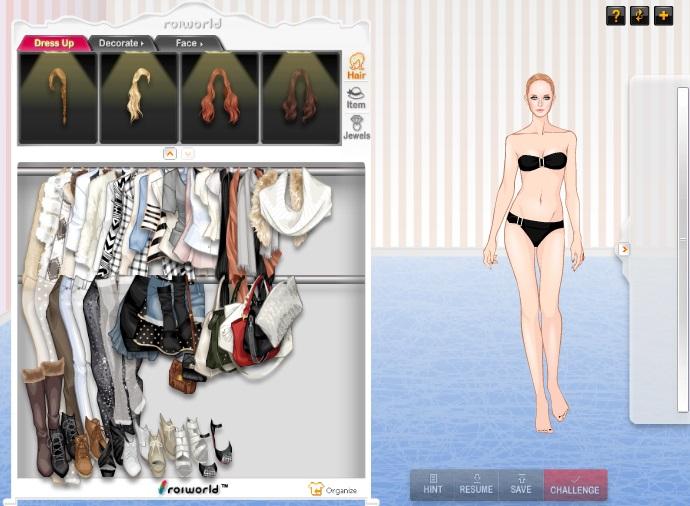690x506 pixels.
Task: Click the SAVE button
Action: pyautogui.click(x=520, y=485)
